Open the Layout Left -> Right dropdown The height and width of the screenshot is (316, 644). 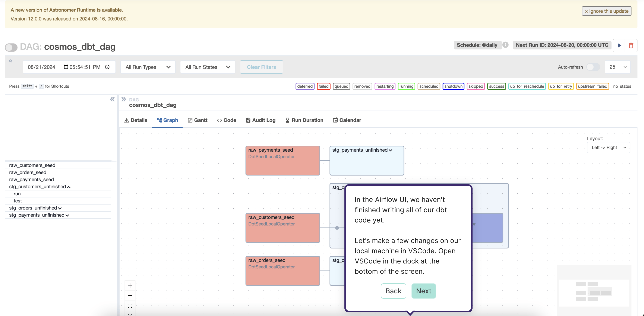click(x=608, y=148)
